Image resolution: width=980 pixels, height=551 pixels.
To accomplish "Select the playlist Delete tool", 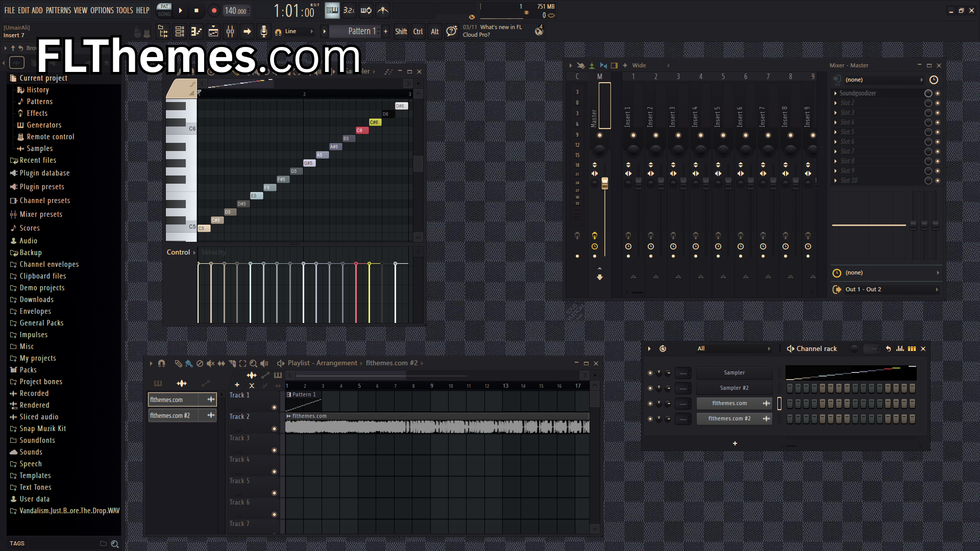I will tap(200, 363).
